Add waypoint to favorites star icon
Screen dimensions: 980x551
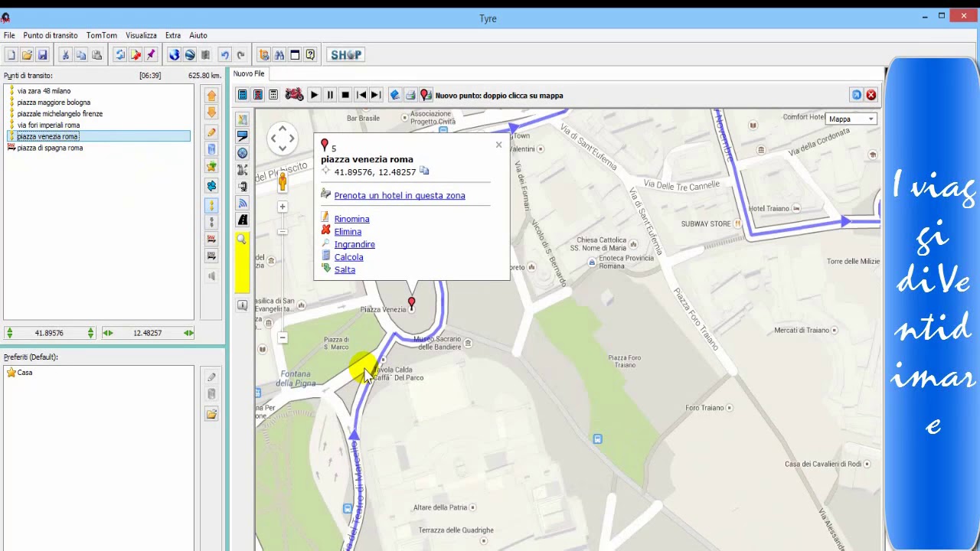212,168
